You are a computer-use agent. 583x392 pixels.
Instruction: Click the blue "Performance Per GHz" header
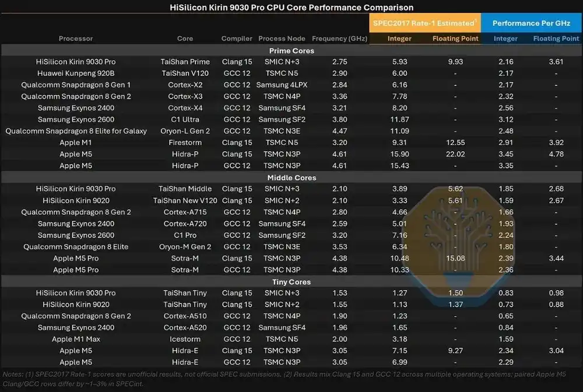click(531, 23)
